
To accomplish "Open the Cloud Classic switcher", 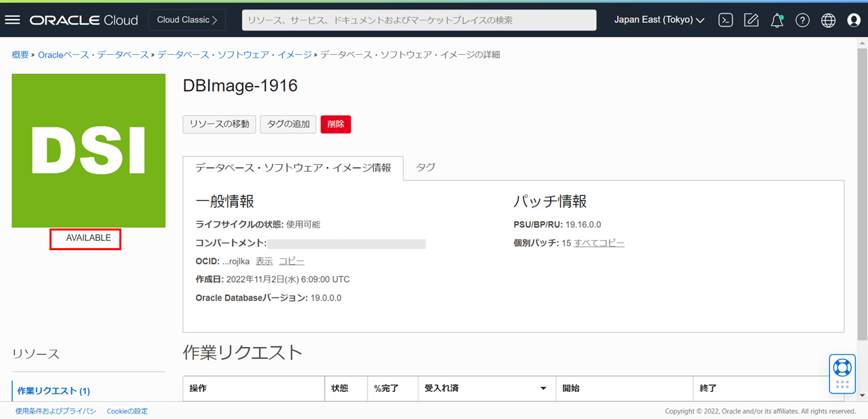I will coord(187,20).
